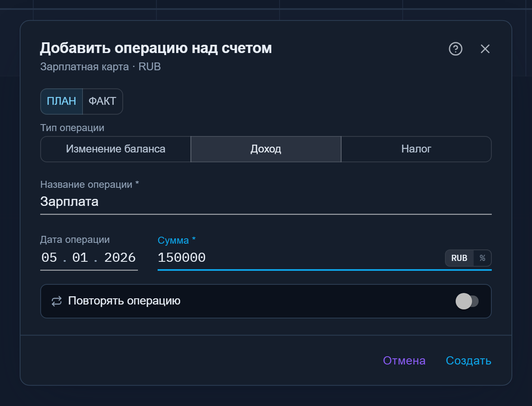This screenshot has width=532, height=406.
Task: Enable the Повторять операцию switch
Action: click(467, 301)
